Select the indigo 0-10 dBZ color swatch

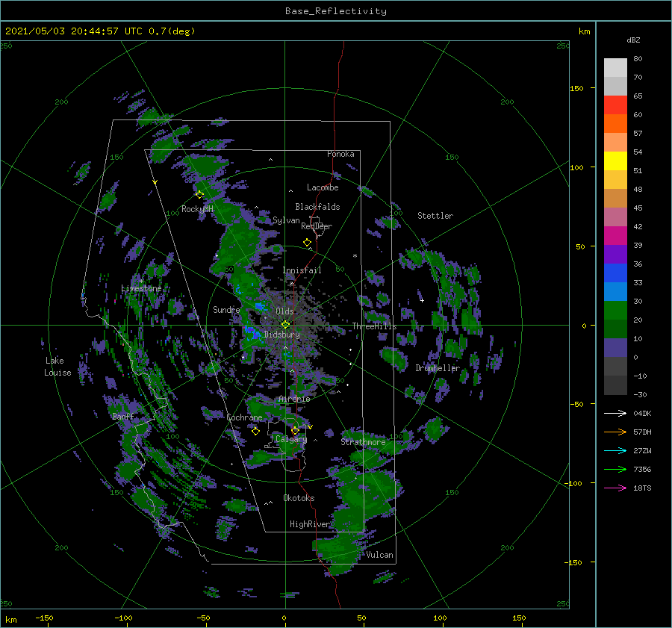click(x=615, y=348)
